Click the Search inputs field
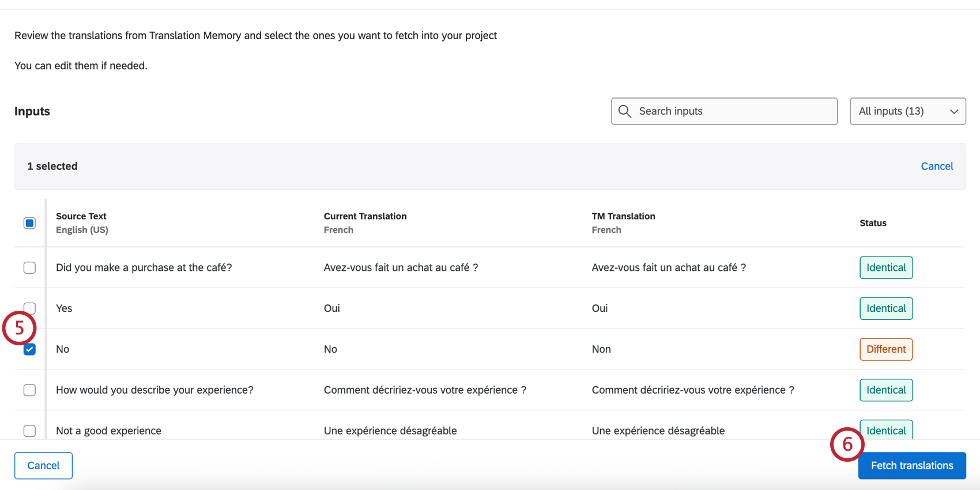The height and width of the screenshot is (490, 980). 732,111
